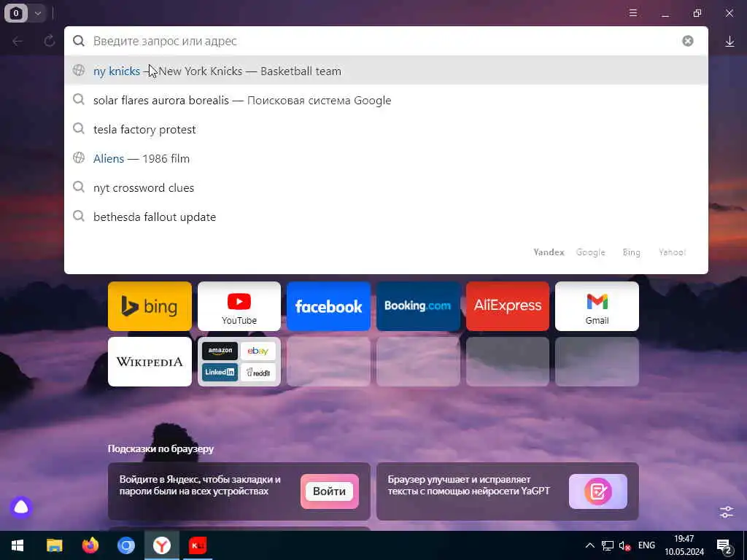Viewport: 747px width, 560px height.
Task: Click the YaGPT hint card text
Action: (x=468, y=485)
